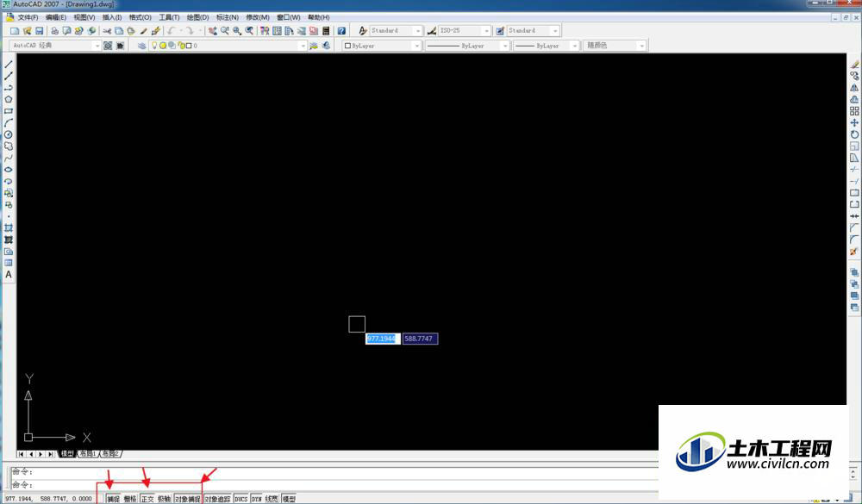Screen dimensions: 862x504
Task: Click the Calculator icon in toolbar
Action: [326, 31]
